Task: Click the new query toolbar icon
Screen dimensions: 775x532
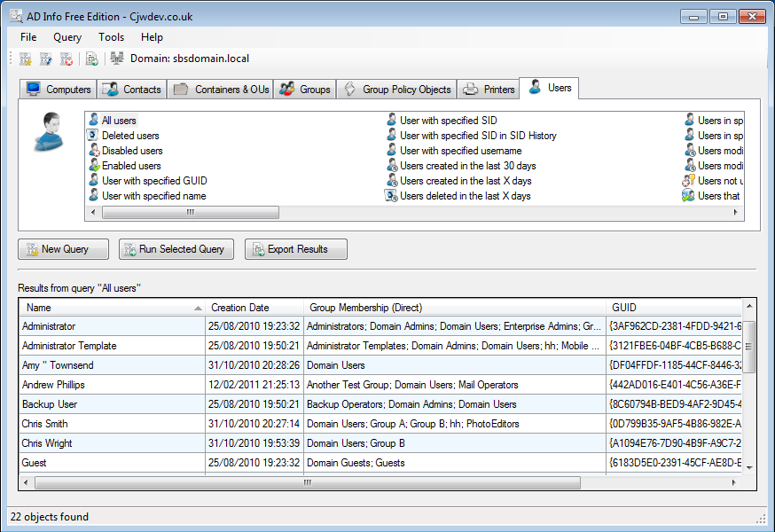Action: (x=25, y=59)
